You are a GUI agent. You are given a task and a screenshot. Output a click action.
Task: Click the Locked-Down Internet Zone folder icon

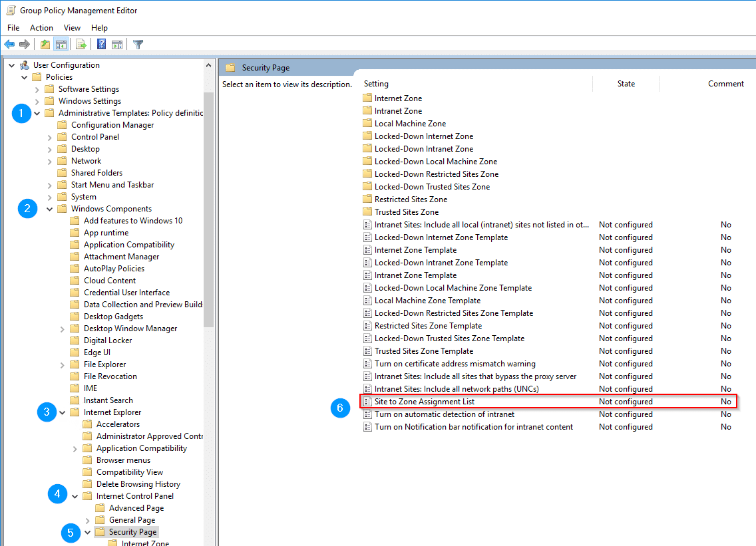[367, 136]
